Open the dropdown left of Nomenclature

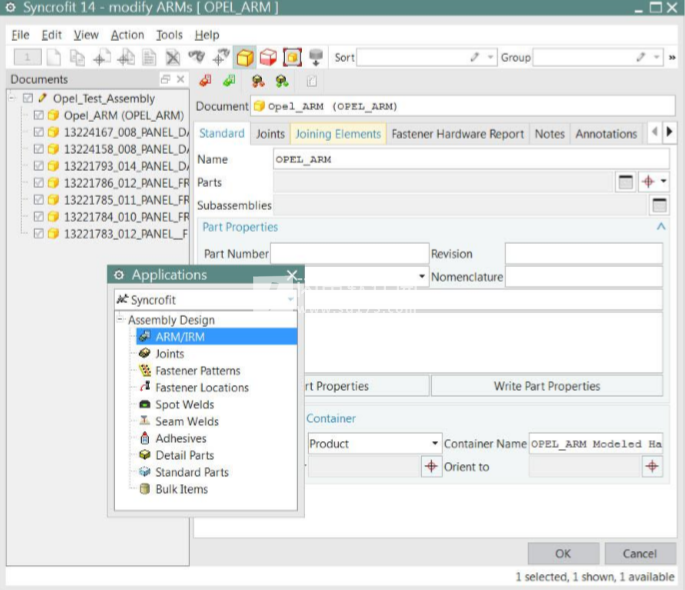[422, 276]
